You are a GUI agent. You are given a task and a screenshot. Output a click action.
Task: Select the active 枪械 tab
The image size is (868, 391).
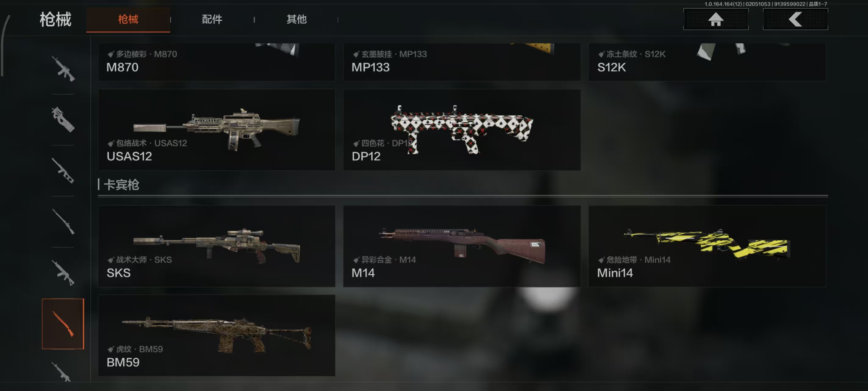point(128,20)
